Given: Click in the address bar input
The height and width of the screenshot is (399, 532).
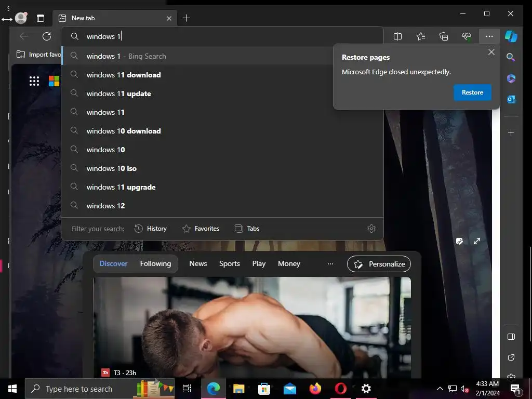Looking at the screenshot, I should (x=222, y=36).
